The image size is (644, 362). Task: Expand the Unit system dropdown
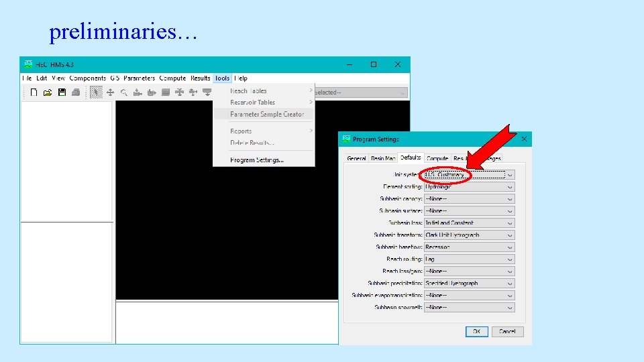[x=469, y=175]
